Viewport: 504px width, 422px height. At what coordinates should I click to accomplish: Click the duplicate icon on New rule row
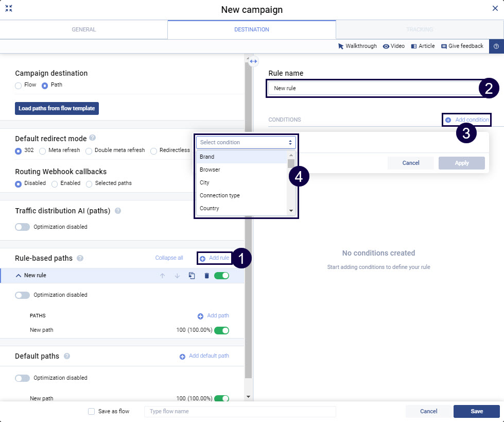pos(192,276)
